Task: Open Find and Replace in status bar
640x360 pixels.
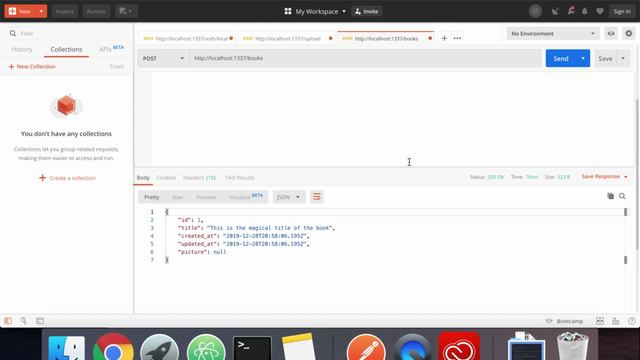Action: click(24, 321)
